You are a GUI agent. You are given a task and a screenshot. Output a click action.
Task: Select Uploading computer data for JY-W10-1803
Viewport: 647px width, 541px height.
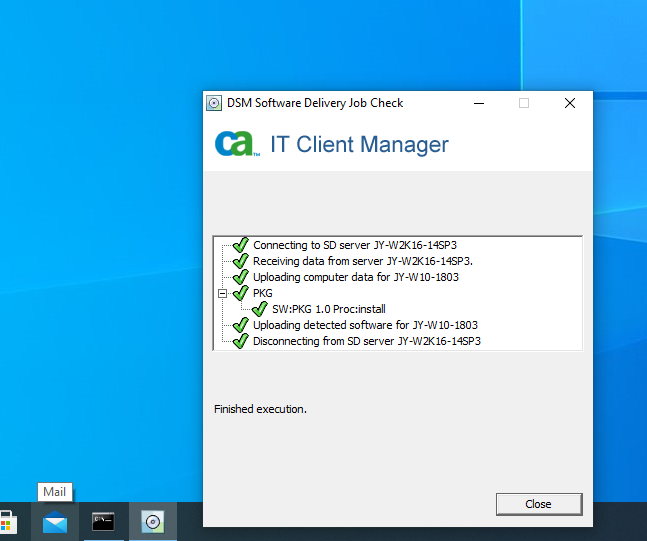pos(356,277)
